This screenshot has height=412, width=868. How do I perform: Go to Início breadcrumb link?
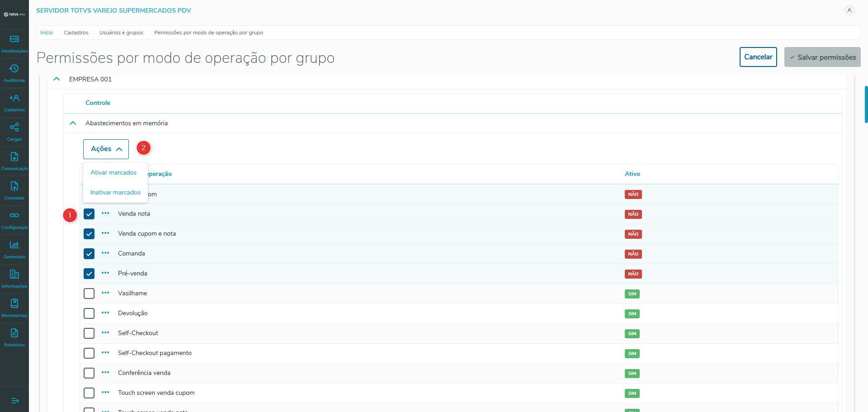click(47, 33)
